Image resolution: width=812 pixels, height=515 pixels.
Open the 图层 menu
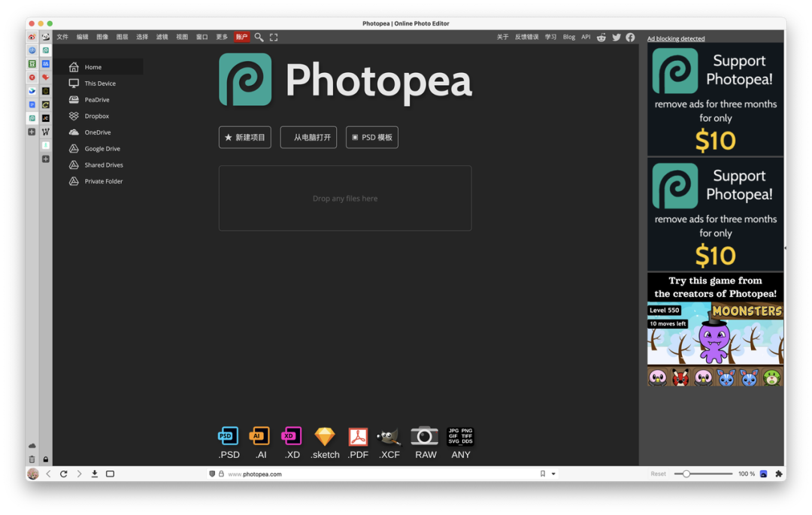click(123, 38)
